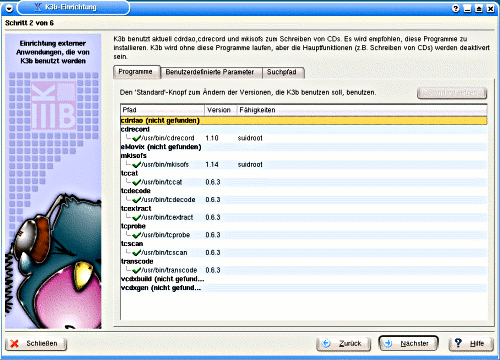
Task: Select the /usr/bin/transcode path entry
Action: pyautogui.click(x=169, y=270)
